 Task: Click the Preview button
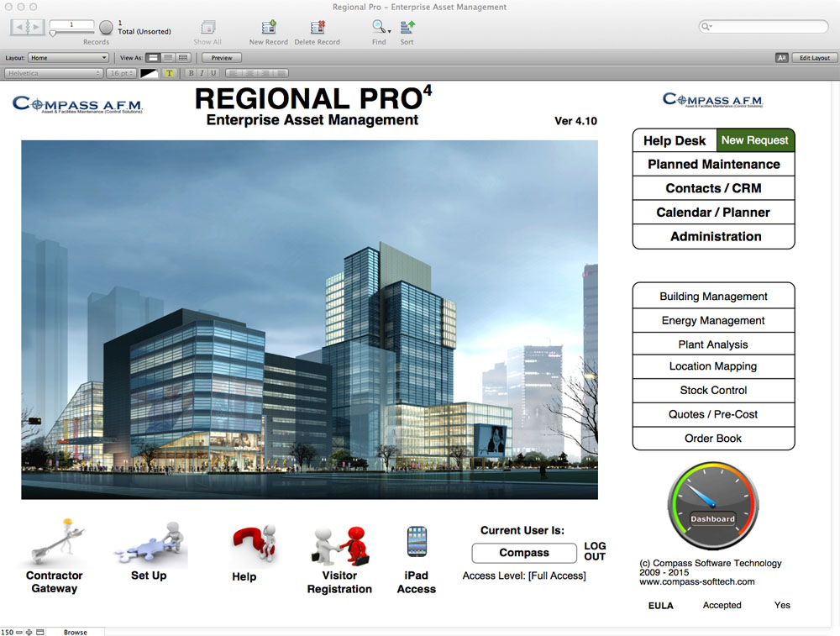tap(222, 58)
